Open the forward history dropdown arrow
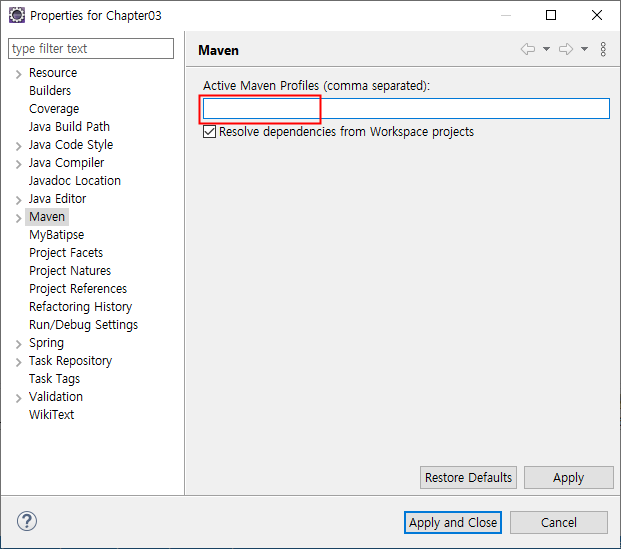 click(x=584, y=50)
